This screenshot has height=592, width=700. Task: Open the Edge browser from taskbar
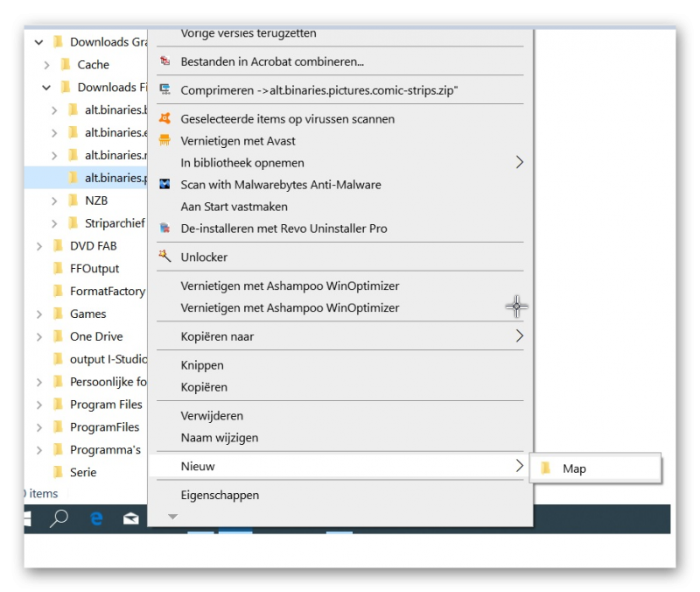tap(96, 518)
